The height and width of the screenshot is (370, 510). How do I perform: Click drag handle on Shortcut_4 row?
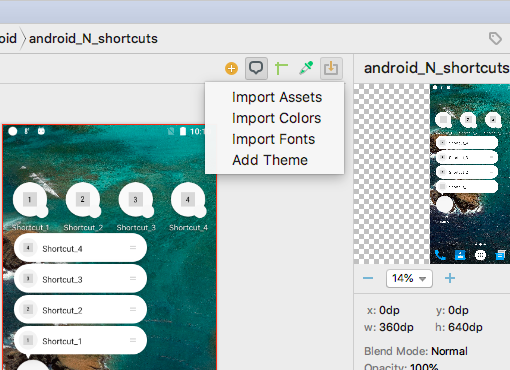click(x=133, y=248)
